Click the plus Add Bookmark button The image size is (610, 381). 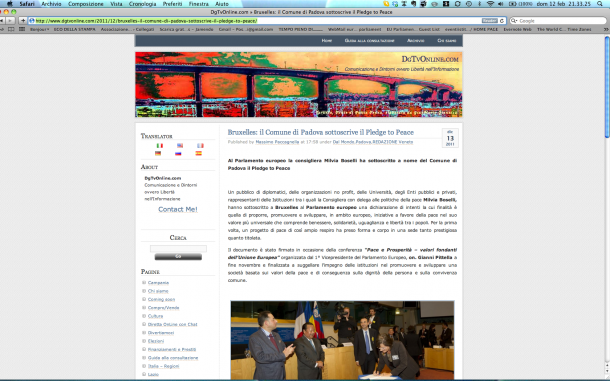point(23,21)
